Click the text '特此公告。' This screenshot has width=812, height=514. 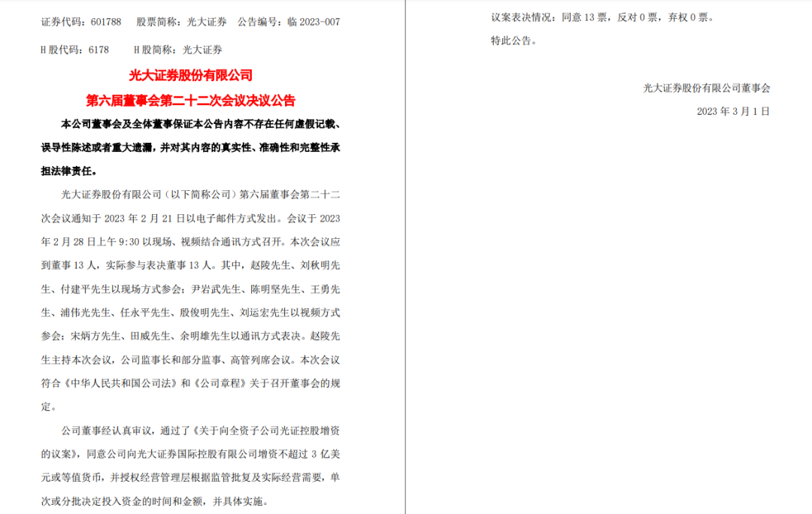tap(514, 41)
